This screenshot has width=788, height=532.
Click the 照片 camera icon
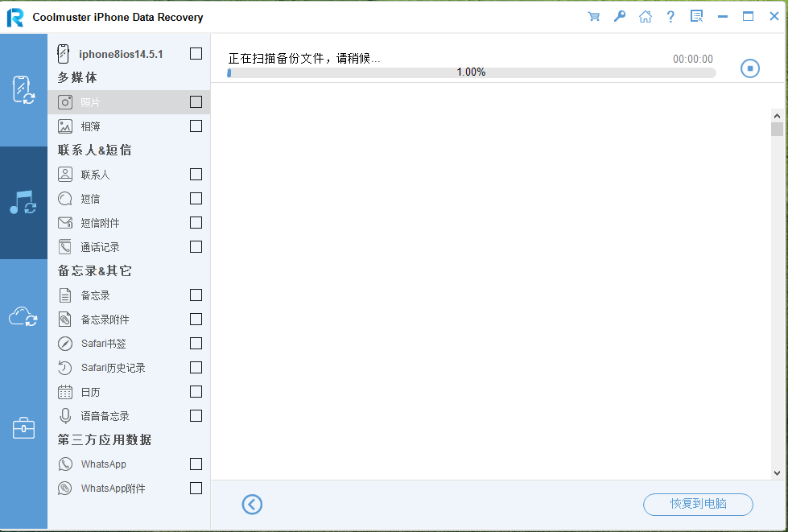point(65,102)
